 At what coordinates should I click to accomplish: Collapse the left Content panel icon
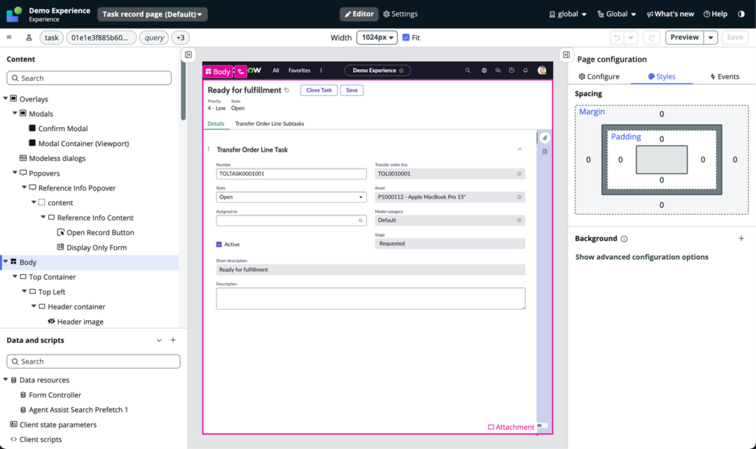tap(189, 54)
